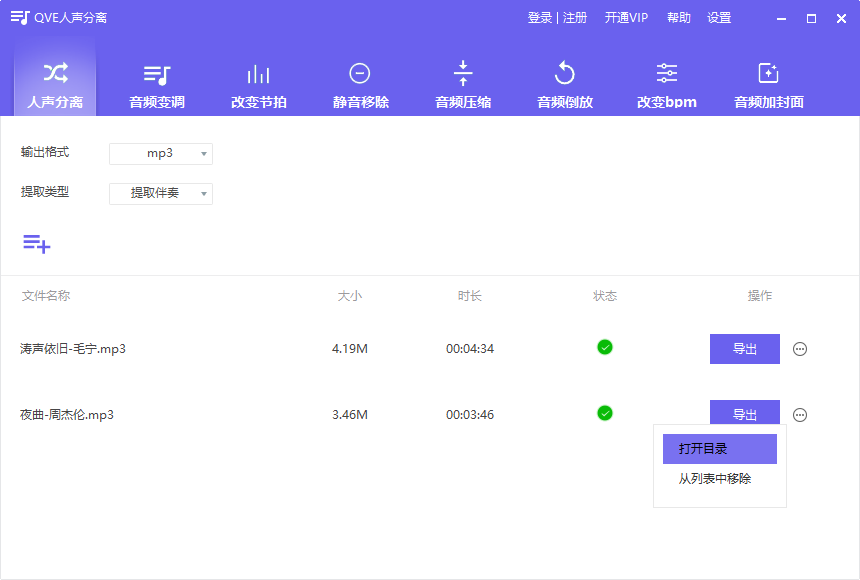Export 涛声依旧-毛宁.mp3 with the 导出 button
Image resolution: width=860 pixels, height=580 pixels.
(744, 348)
